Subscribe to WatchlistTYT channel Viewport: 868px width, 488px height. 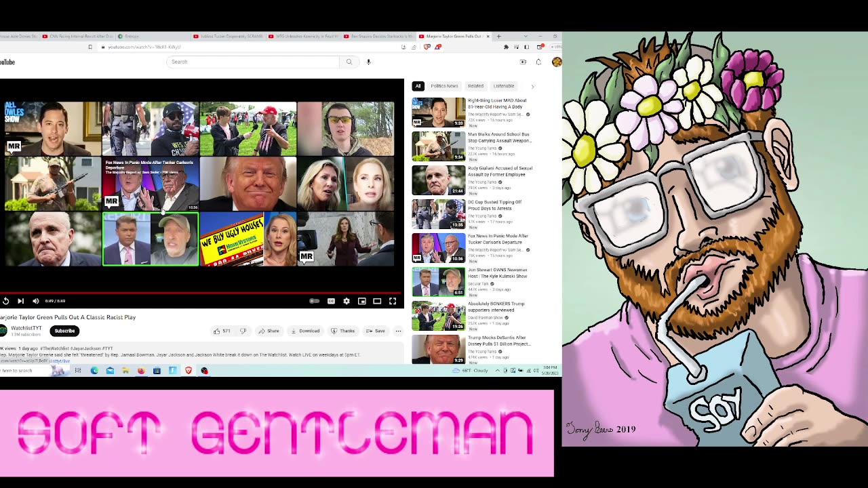tap(64, 331)
